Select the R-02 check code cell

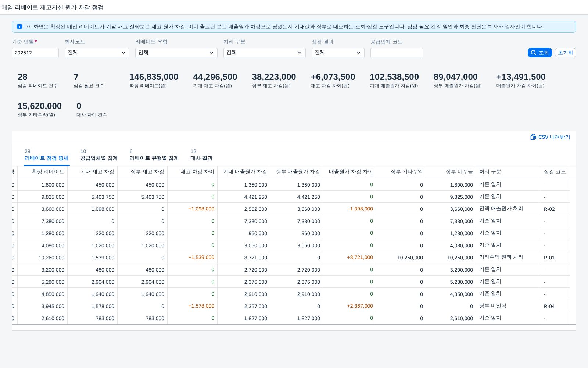click(x=556, y=209)
